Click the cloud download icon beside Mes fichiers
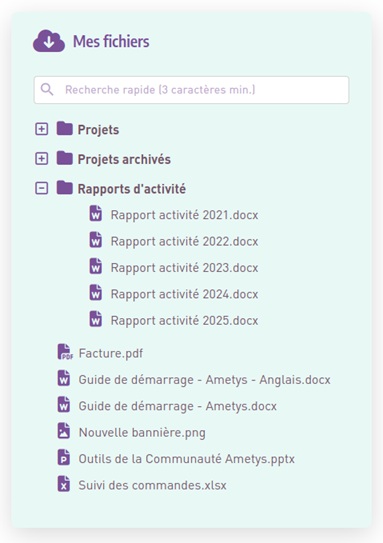This screenshot has height=543, width=383. coord(49,41)
